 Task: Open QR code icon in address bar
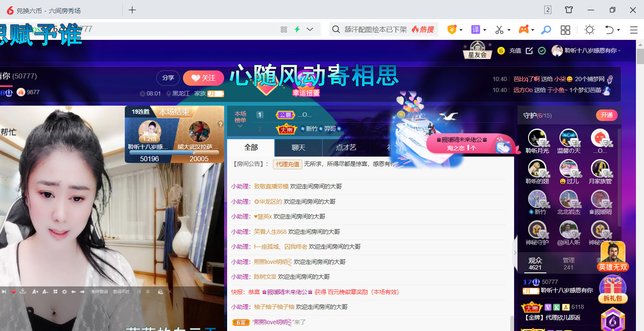coord(284,29)
